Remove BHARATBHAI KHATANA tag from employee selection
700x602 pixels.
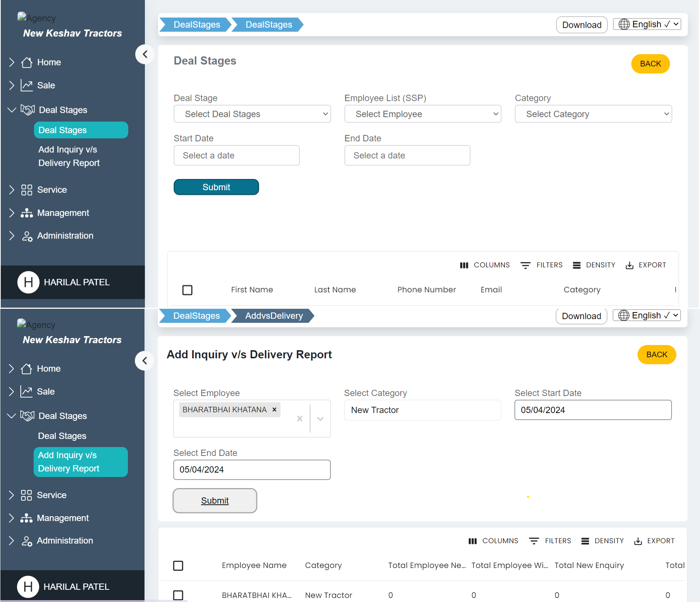pyautogui.click(x=274, y=410)
